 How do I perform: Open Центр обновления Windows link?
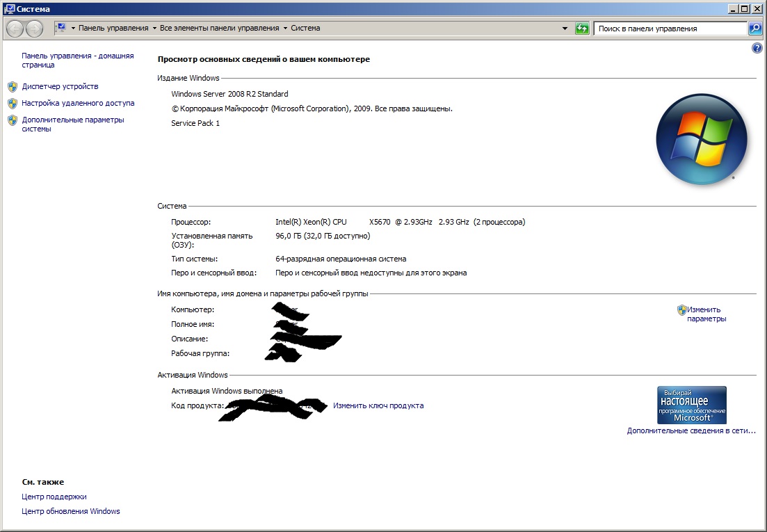(70, 511)
